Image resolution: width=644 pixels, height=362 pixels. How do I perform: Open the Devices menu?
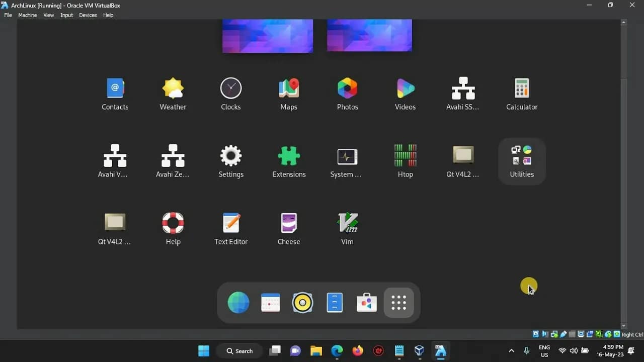(88, 15)
